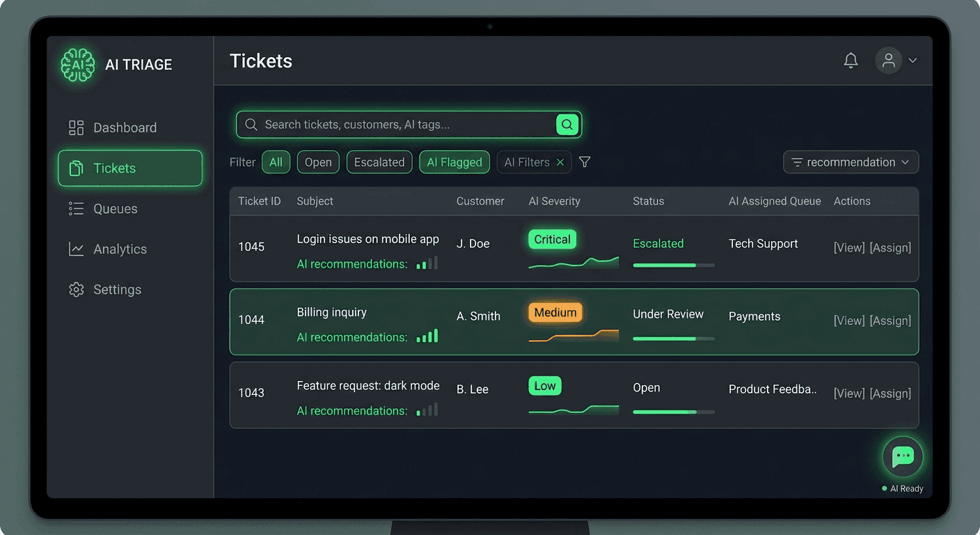Open the recommendation sort dropdown
Image resolution: width=980 pixels, height=535 pixels.
[x=851, y=162]
